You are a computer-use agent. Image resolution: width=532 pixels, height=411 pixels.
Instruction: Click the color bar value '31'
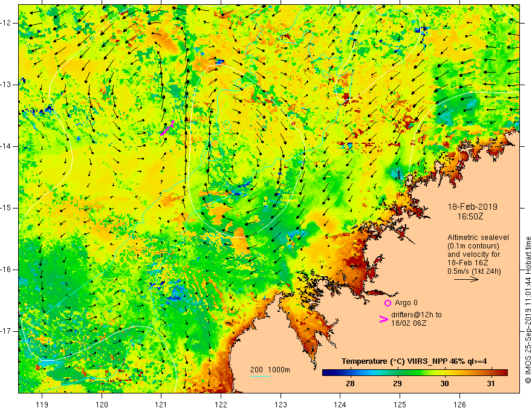click(491, 384)
